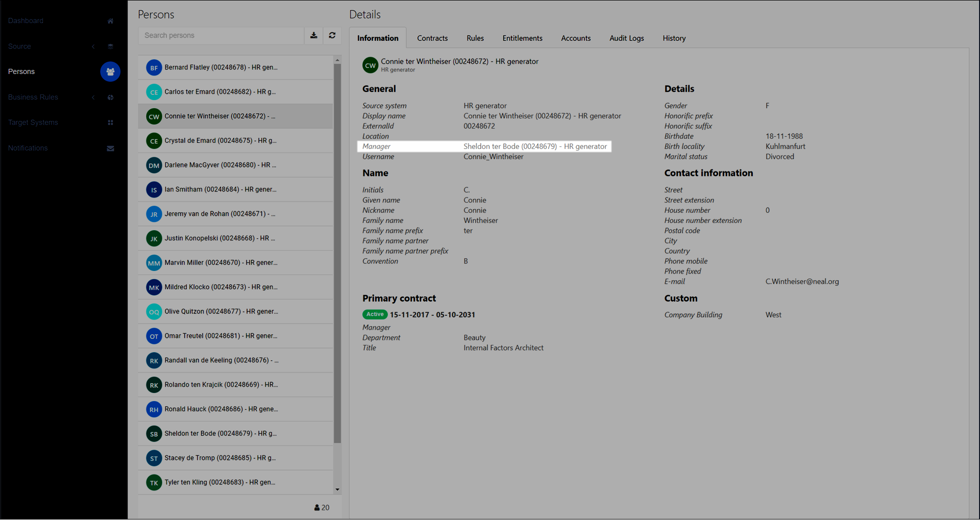The image size is (980, 520).
Task: Refresh the persons list
Action: coord(332,35)
